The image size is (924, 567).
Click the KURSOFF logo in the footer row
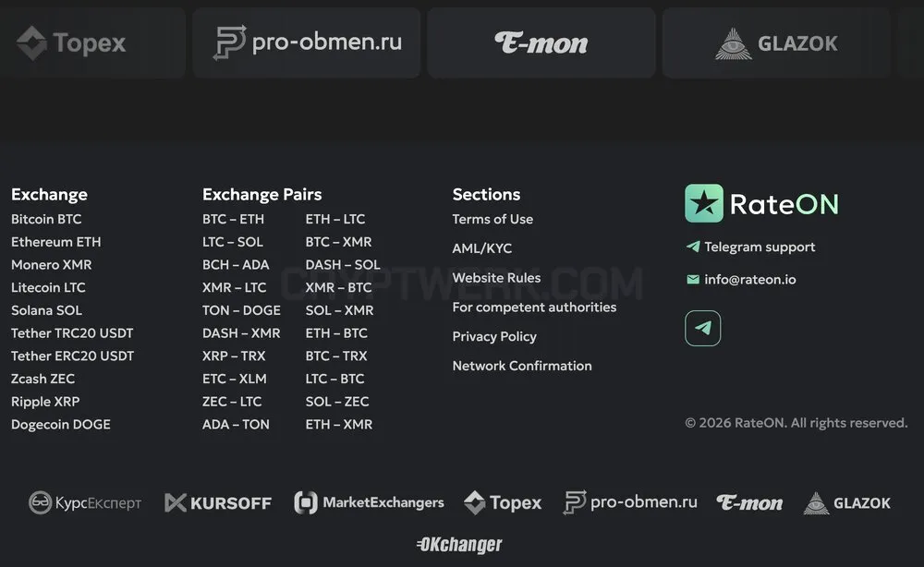217,503
